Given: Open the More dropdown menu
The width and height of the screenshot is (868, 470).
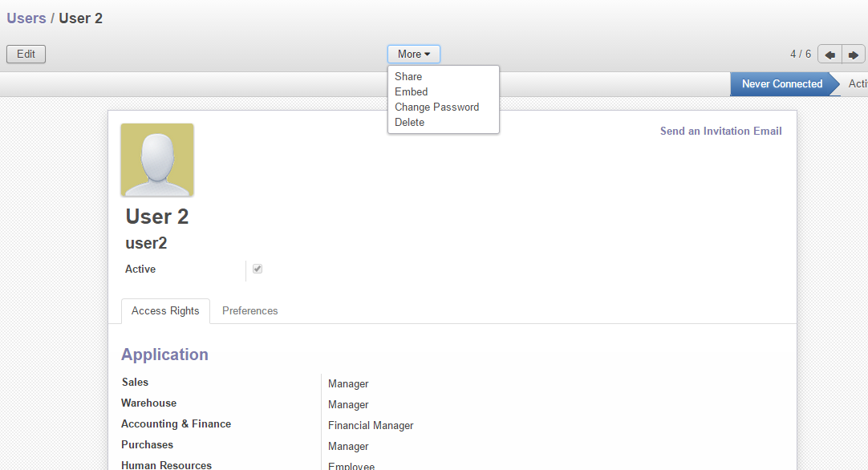Looking at the screenshot, I should coord(413,54).
